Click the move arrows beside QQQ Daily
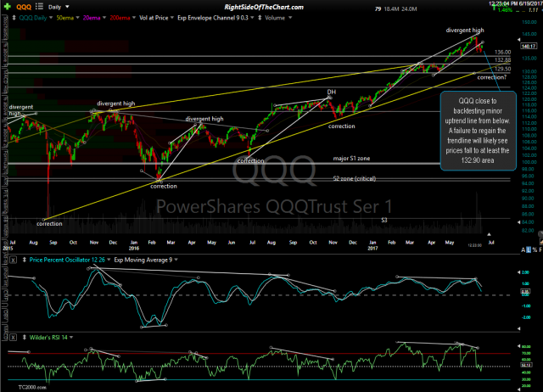Screen dimensions: 543x392 [14, 18]
